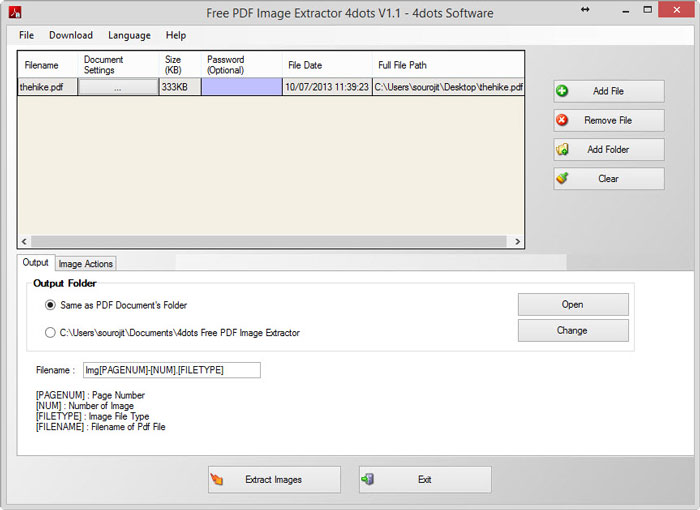
Task: Select the thehike.pdf filename cell
Action: click(x=48, y=87)
